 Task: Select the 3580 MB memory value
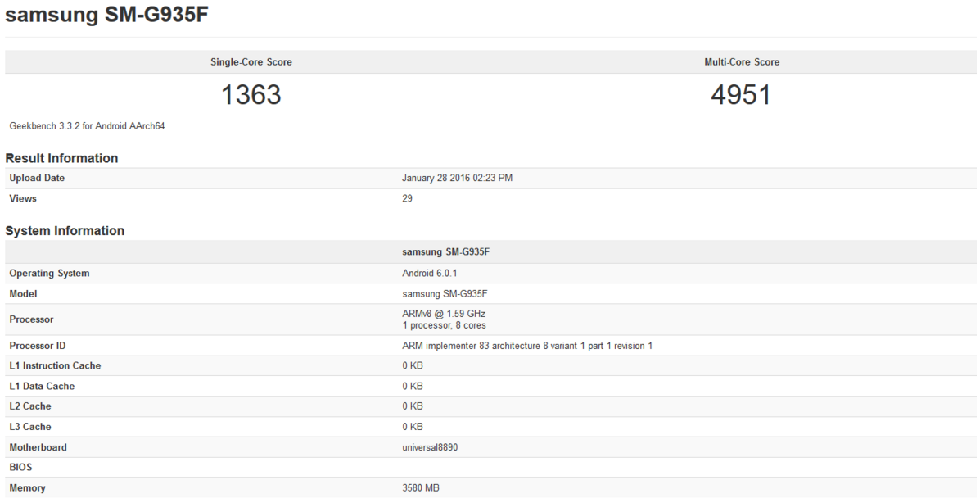pyautogui.click(x=421, y=488)
